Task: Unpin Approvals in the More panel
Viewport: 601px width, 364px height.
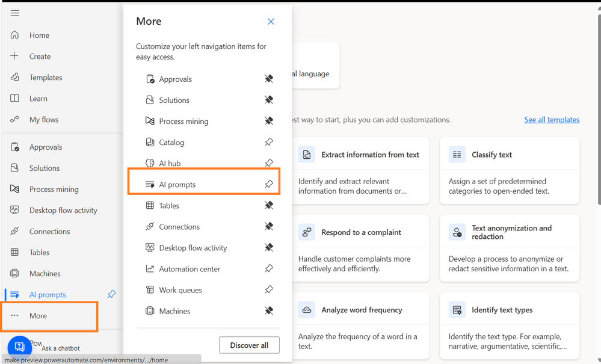Action: click(x=269, y=79)
